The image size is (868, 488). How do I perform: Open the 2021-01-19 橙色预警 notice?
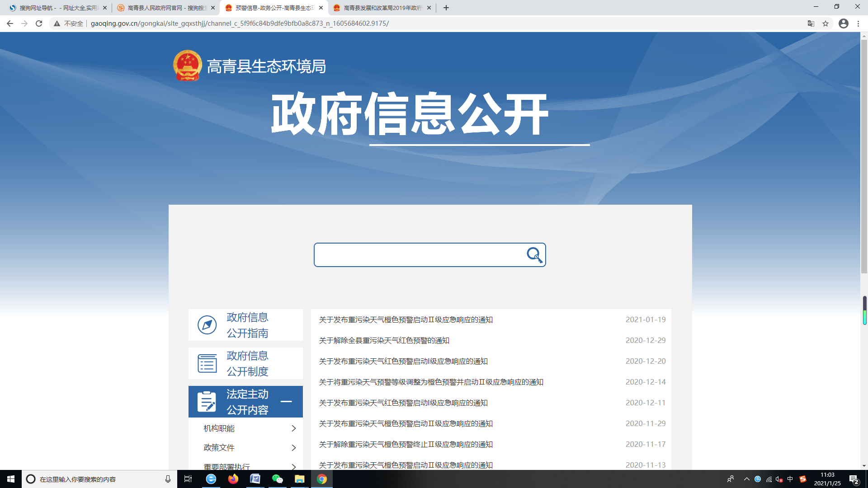pos(406,320)
